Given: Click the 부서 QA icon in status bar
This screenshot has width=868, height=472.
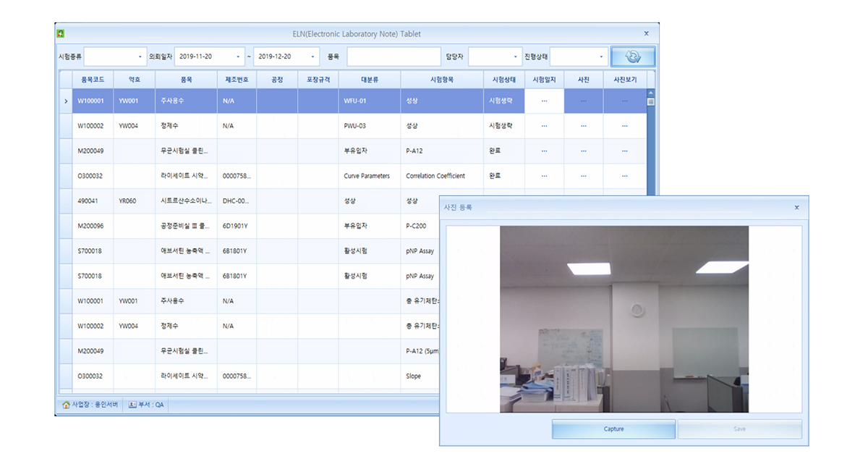Looking at the screenshot, I should coord(132,405).
